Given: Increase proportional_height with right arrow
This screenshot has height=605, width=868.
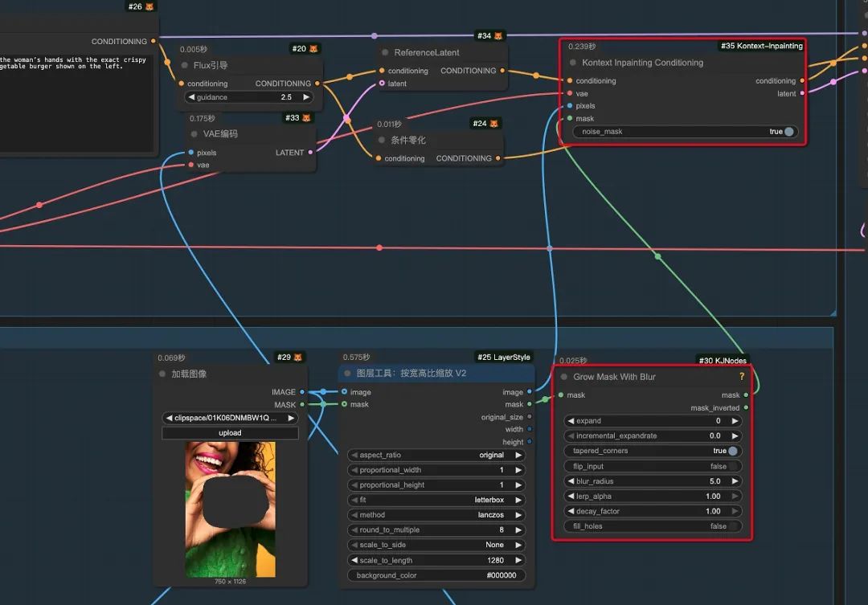Looking at the screenshot, I should (518, 485).
